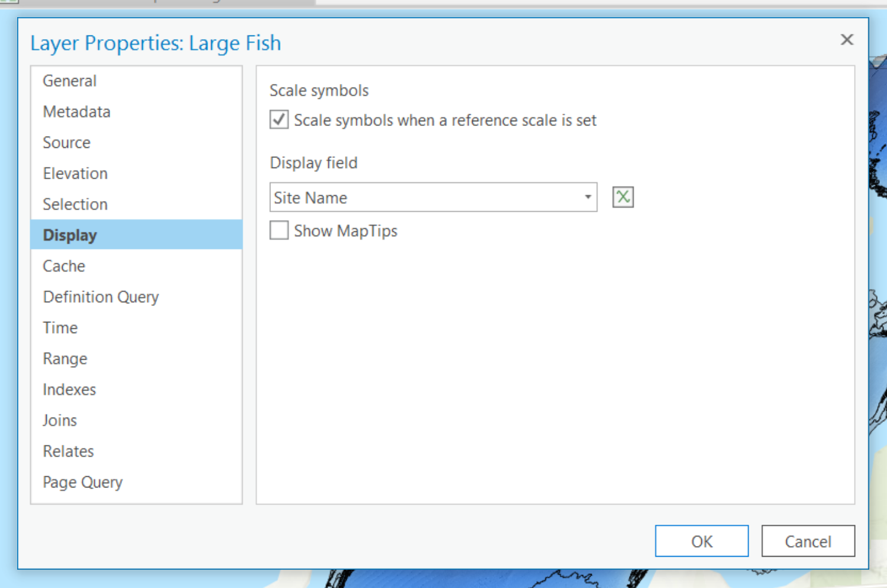Open the Metadata settings page
This screenshot has height=588, width=887.
click(x=76, y=111)
